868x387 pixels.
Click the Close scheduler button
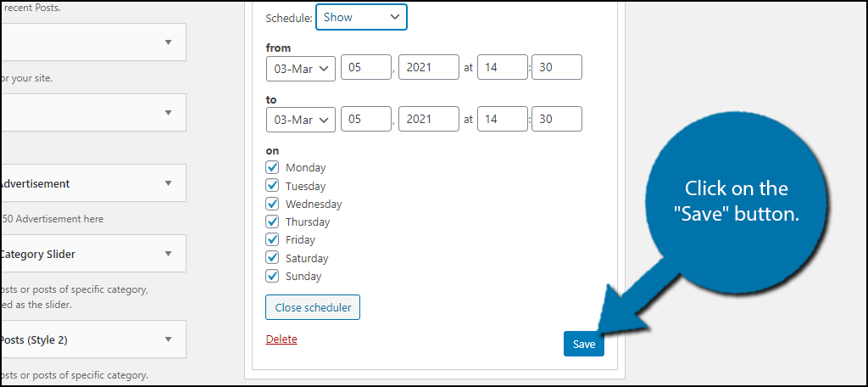click(x=313, y=308)
